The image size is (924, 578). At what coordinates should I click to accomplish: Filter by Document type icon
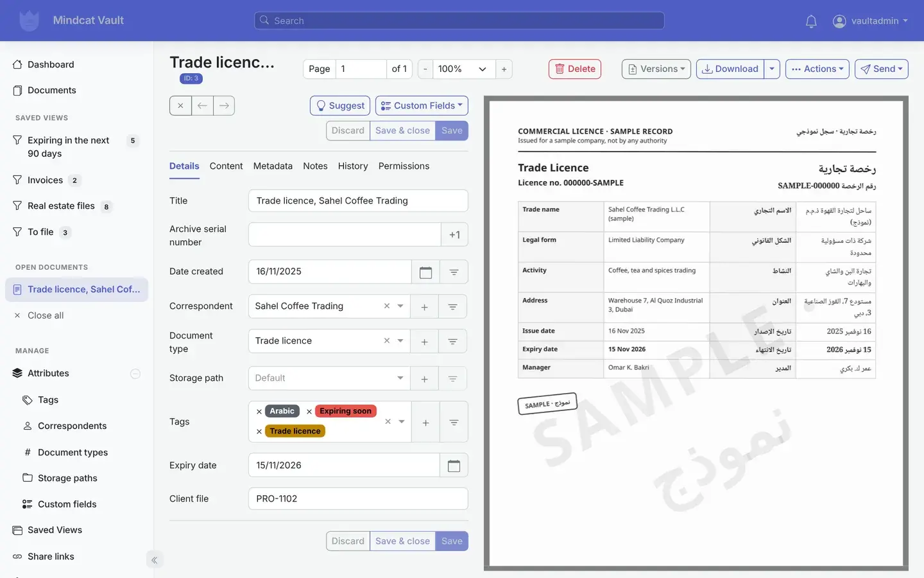[452, 342]
